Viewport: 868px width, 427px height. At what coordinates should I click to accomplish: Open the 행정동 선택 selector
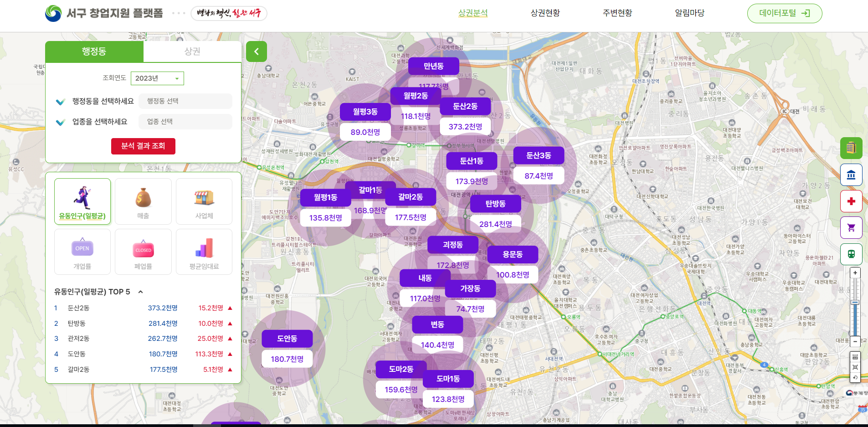tap(186, 101)
